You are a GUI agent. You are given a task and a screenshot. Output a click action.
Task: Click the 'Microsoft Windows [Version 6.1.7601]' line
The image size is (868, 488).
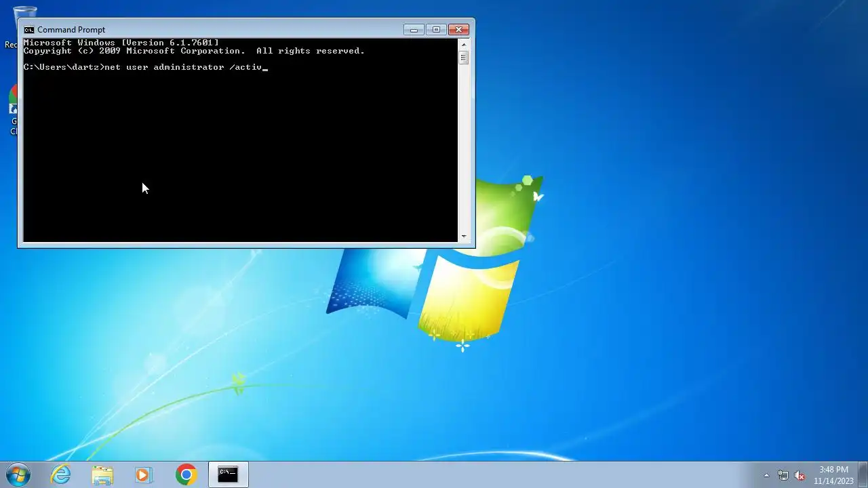click(121, 43)
